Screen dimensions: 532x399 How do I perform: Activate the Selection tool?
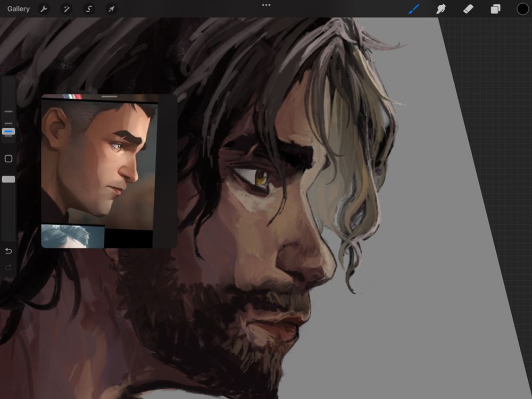(89, 9)
